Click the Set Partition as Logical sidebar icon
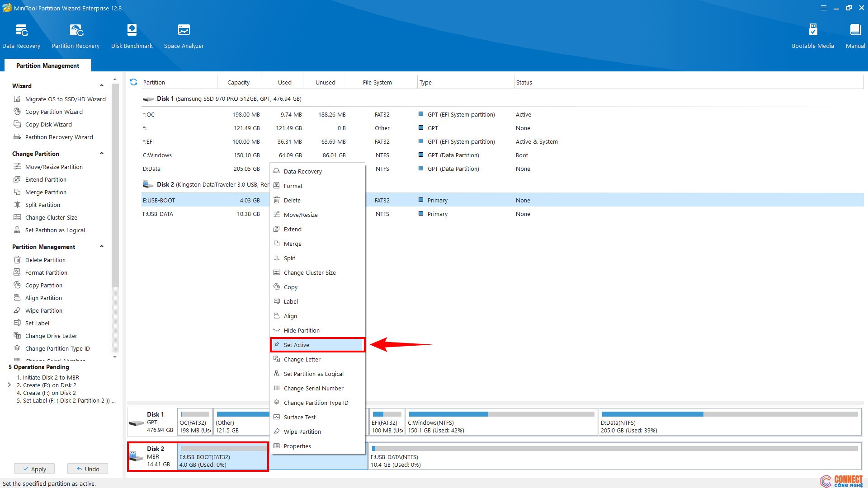The width and height of the screenshot is (868, 488). (17, 230)
